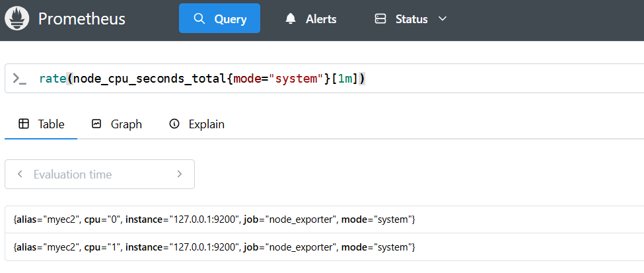Go to the Alerts page

pos(311,19)
